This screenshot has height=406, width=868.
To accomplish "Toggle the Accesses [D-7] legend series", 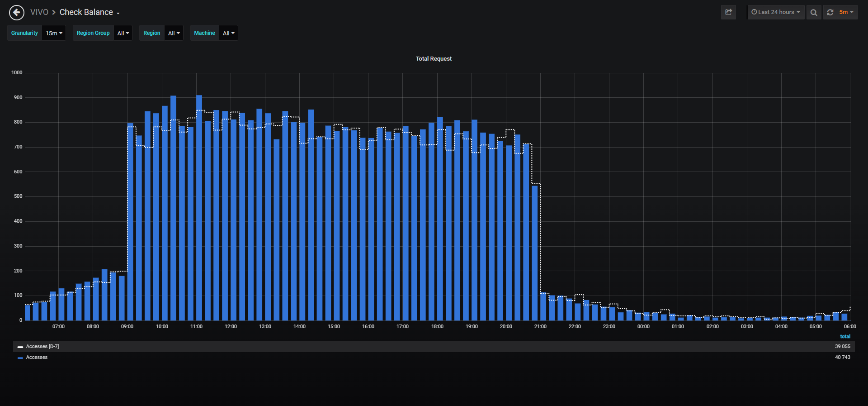I will coord(42,347).
